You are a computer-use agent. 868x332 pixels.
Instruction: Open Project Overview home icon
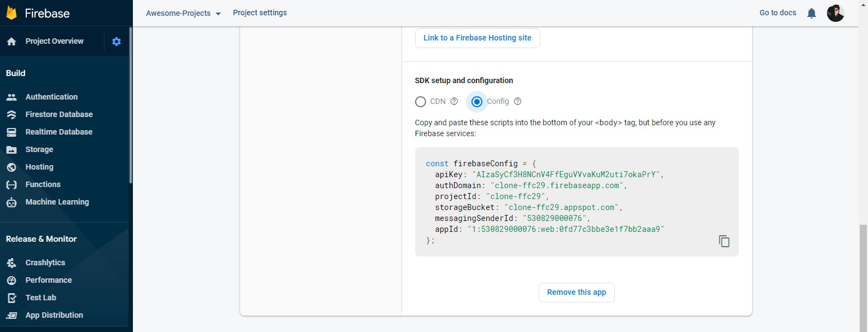click(11, 42)
